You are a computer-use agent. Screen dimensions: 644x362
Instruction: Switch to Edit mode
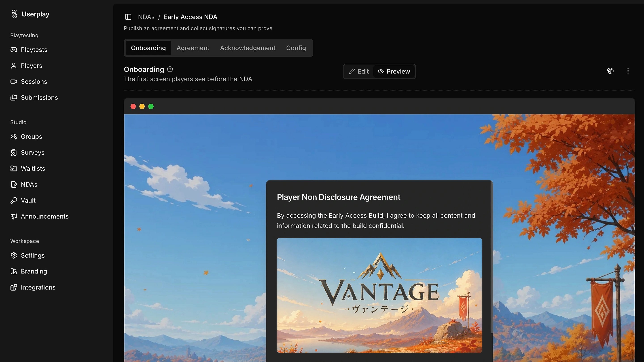(359, 72)
